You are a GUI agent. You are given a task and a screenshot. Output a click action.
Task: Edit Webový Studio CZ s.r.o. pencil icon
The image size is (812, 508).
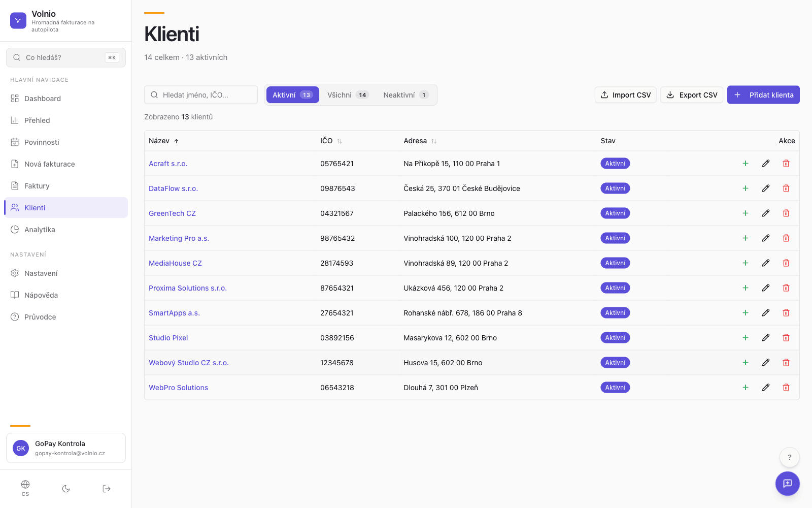pyautogui.click(x=766, y=363)
